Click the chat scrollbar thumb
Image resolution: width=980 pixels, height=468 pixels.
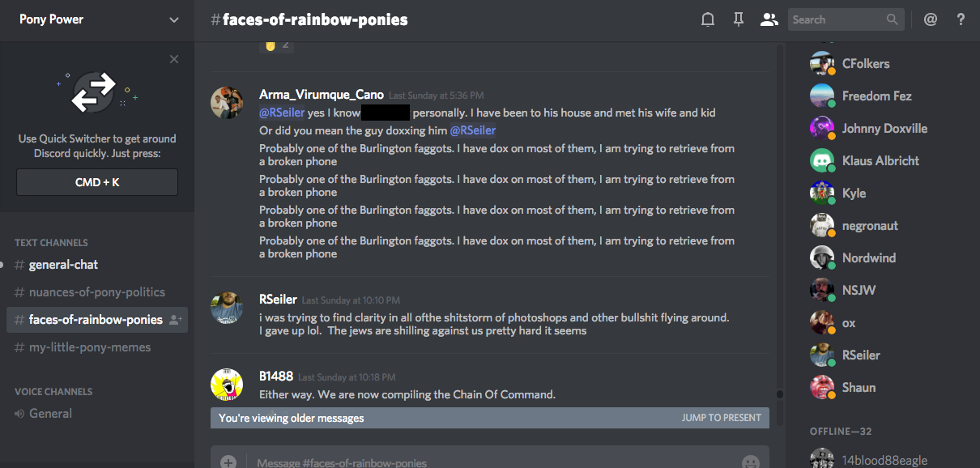coord(779,394)
